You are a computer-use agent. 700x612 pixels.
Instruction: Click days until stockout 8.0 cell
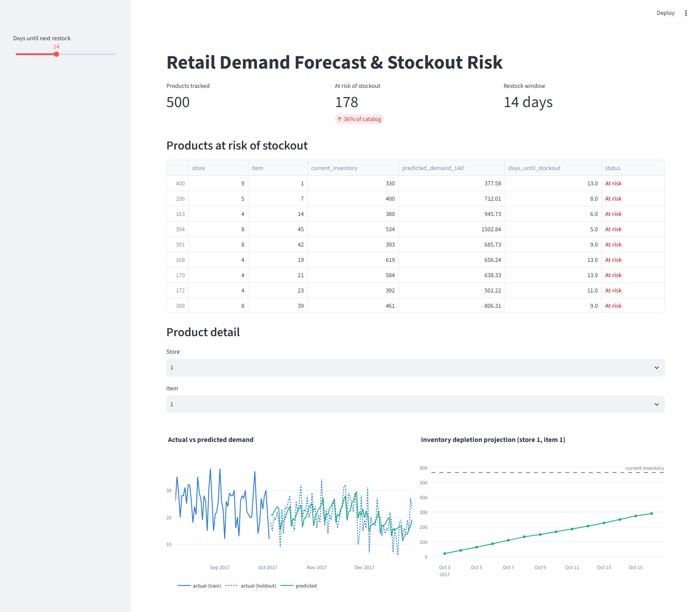click(x=553, y=198)
